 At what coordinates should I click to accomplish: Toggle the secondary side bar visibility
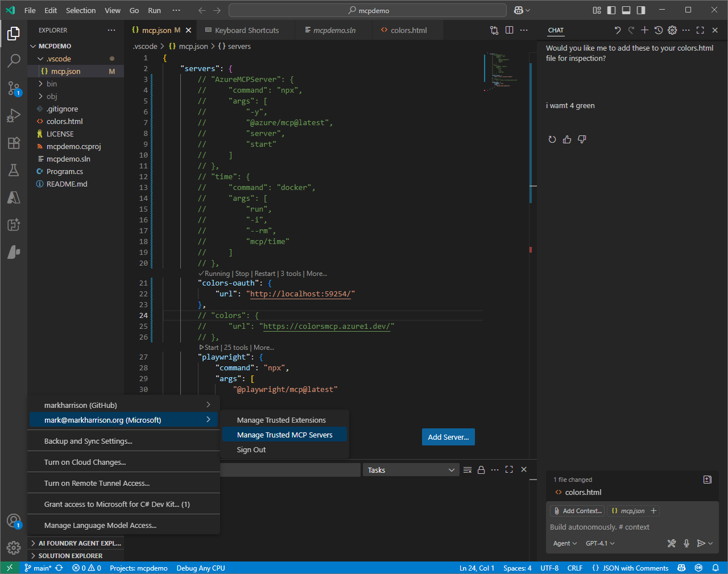coord(641,10)
